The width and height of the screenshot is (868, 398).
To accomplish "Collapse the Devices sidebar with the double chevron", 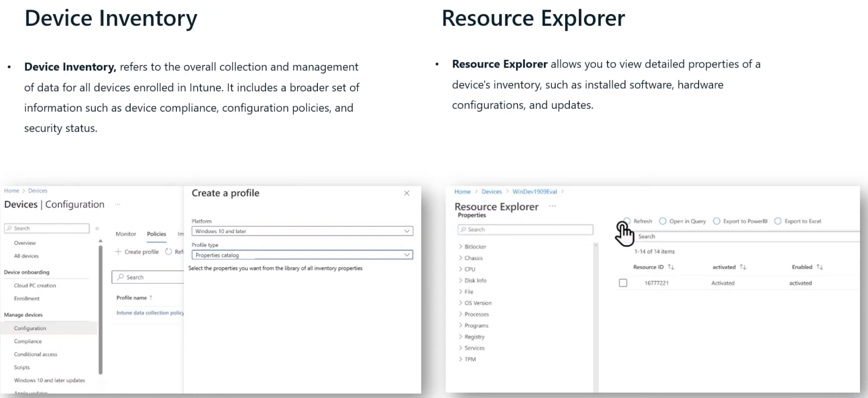I will pyautogui.click(x=97, y=228).
